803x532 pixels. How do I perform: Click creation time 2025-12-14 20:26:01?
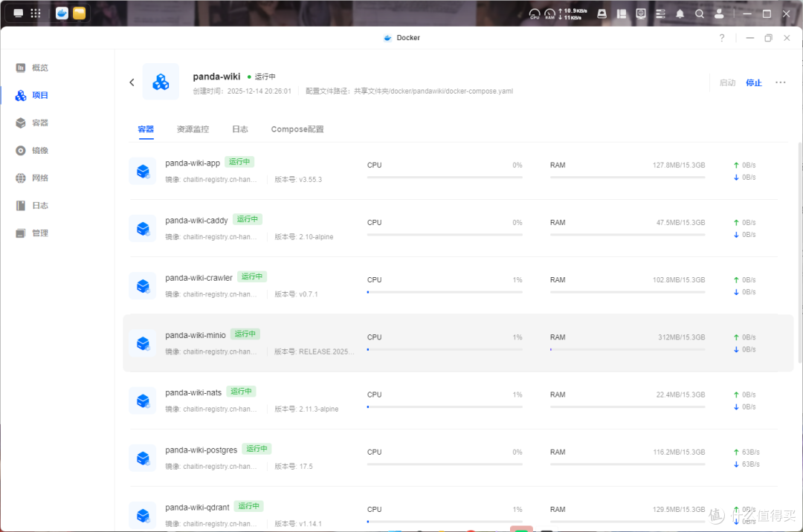pyautogui.click(x=242, y=91)
